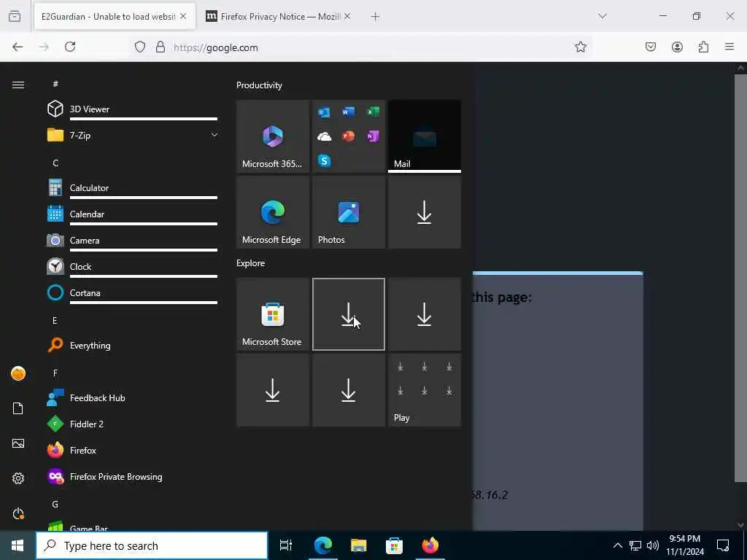Open a new Firefox tab
747x560 pixels.
[x=375, y=17]
